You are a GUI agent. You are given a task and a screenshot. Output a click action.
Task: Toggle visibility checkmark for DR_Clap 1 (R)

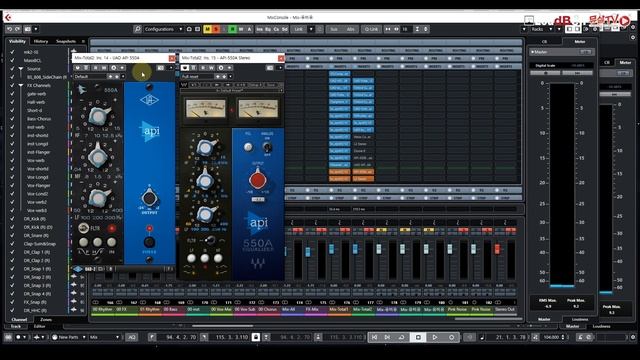12,252
